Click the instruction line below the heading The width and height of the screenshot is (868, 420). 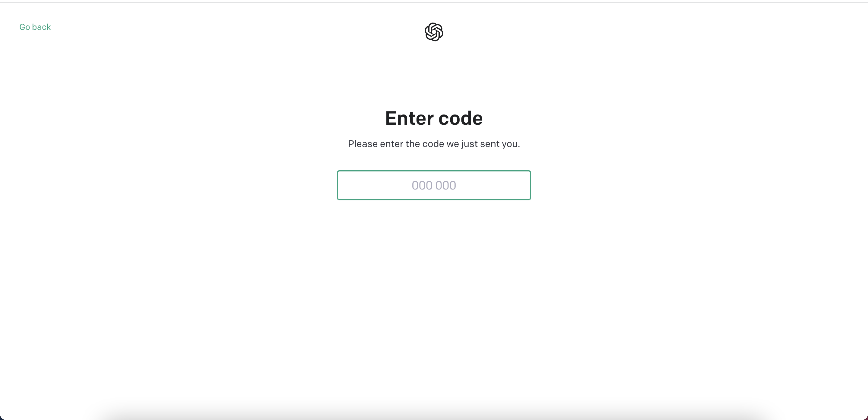434,144
